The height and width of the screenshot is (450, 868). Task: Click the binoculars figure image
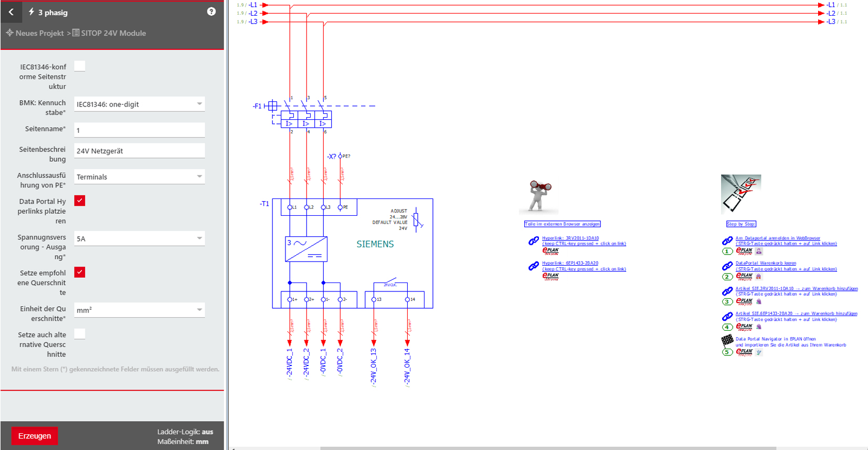click(x=538, y=196)
